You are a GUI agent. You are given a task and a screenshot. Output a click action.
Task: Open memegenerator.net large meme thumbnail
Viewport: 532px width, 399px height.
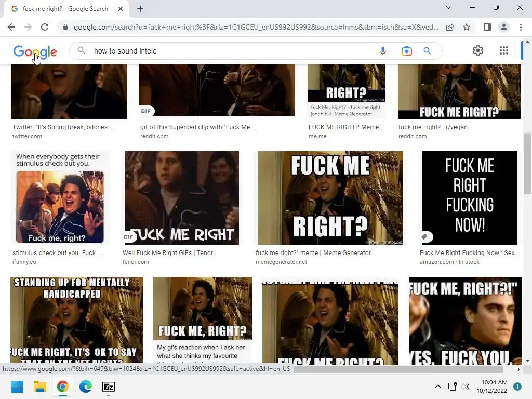(330, 198)
